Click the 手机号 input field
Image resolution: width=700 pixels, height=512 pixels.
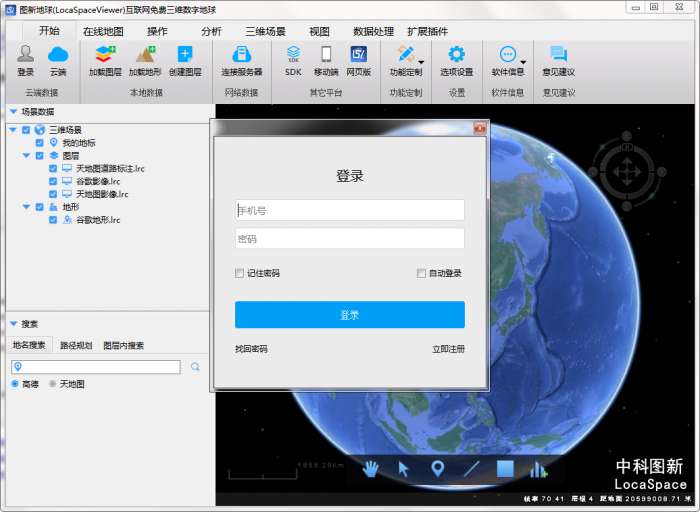coord(350,210)
